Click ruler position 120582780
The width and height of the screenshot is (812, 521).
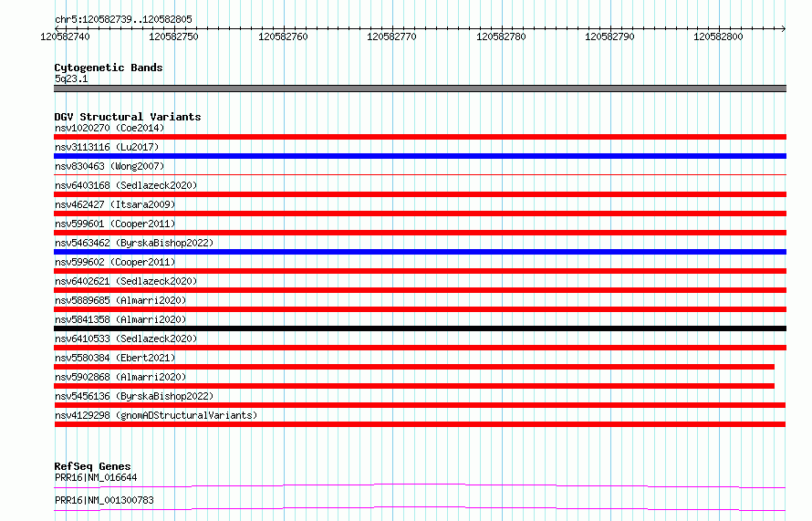501,36
